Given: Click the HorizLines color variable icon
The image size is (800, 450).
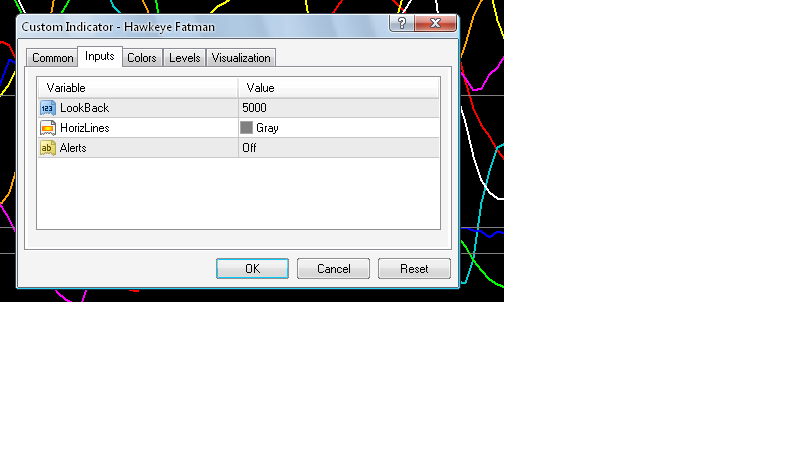Looking at the screenshot, I should pos(47,128).
